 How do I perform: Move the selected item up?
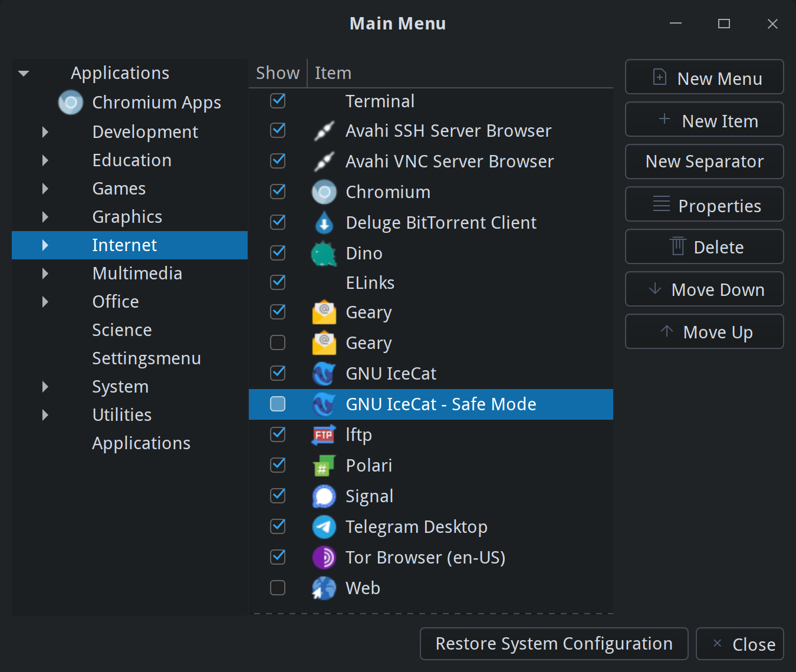(705, 331)
